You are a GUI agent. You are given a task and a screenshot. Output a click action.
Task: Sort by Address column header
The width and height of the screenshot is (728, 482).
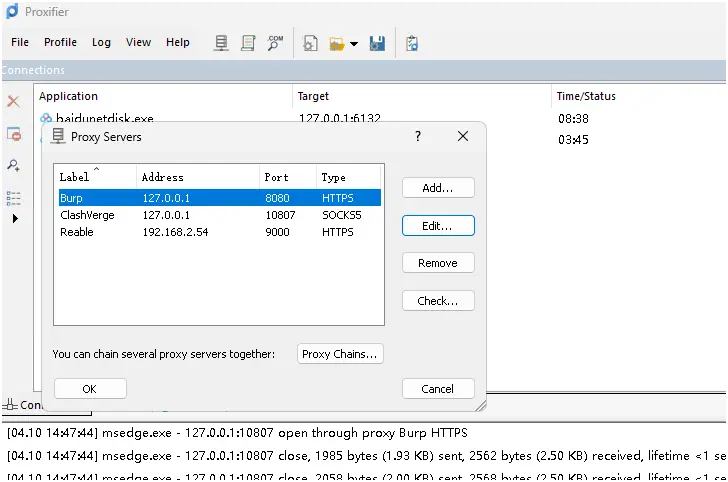pos(198,177)
